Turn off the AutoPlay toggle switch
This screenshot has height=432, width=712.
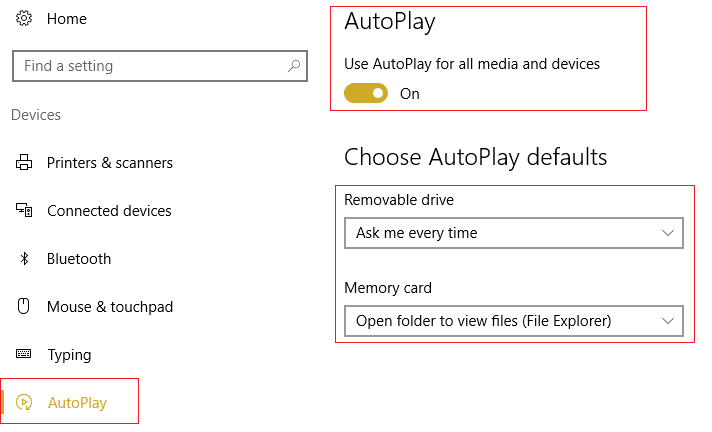click(366, 93)
